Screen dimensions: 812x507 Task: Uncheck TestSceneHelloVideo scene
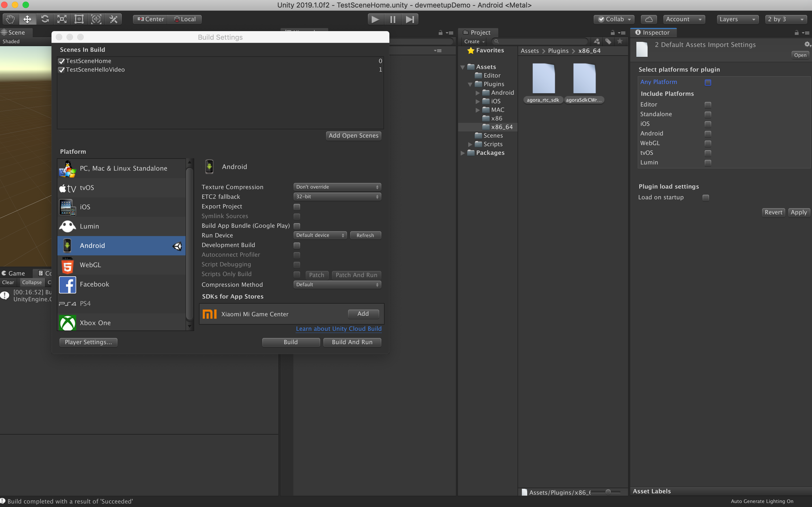pos(61,70)
